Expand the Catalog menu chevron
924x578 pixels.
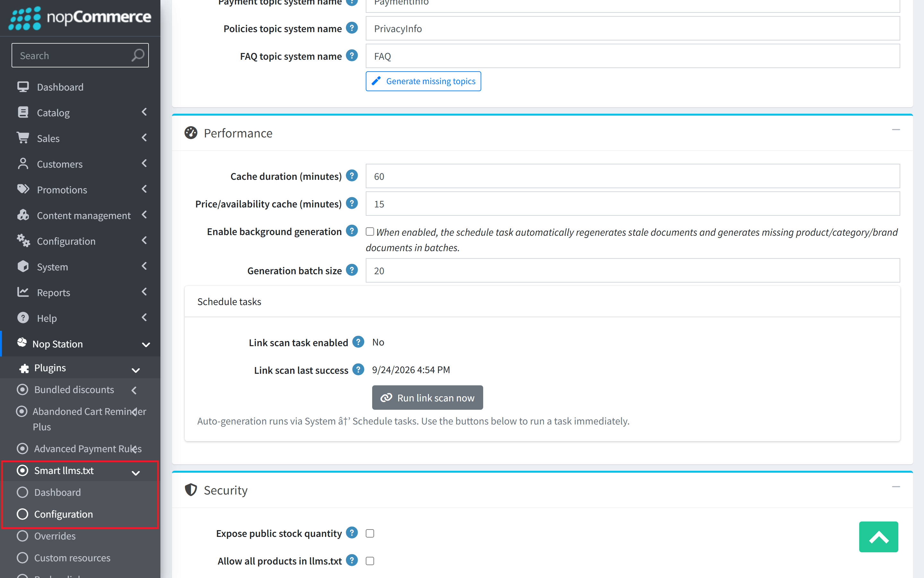pos(144,112)
